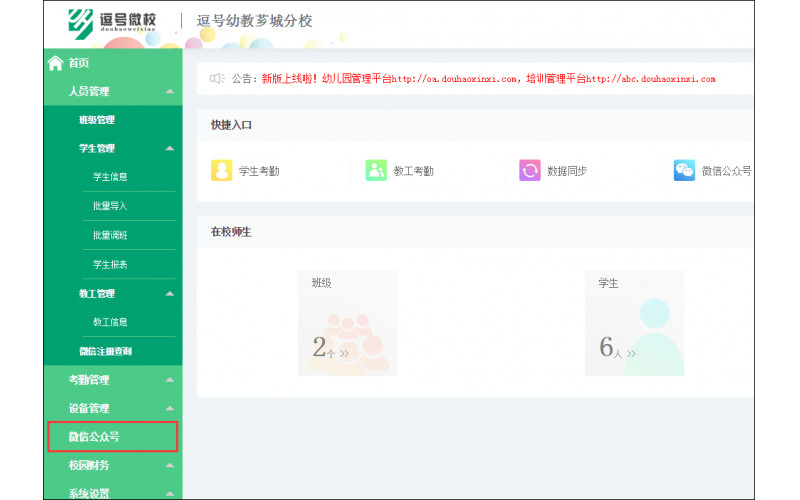The width and height of the screenshot is (800, 500).
Task: Toggle the 校园财务 section arrow
Action: pyautogui.click(x=170, y=465)
